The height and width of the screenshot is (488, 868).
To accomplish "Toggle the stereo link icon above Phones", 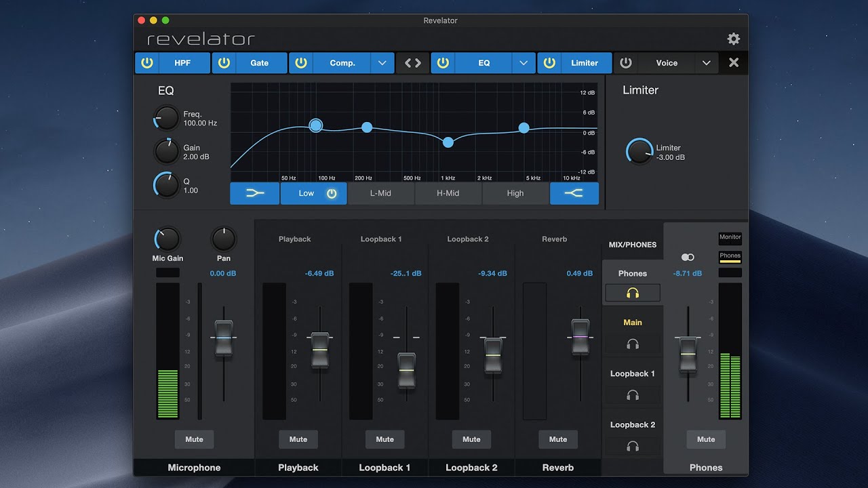I will [688, 258].
